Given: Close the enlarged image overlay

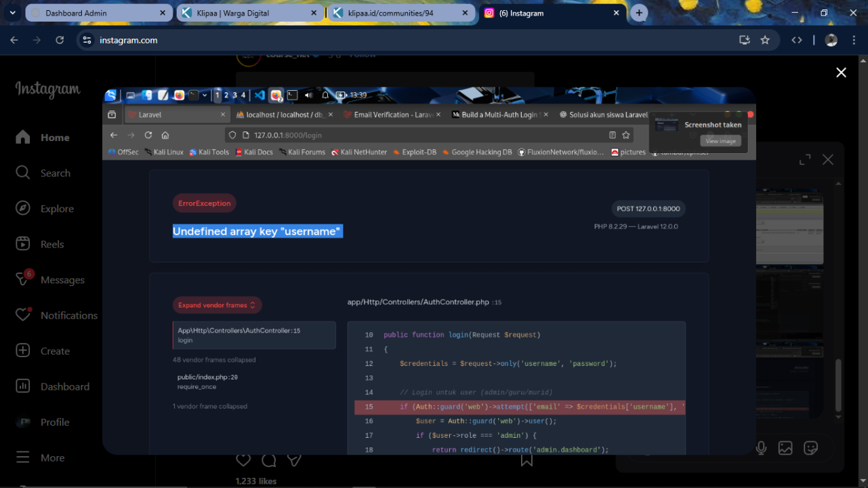Looking at the screenshot, I should click(841, 73).
